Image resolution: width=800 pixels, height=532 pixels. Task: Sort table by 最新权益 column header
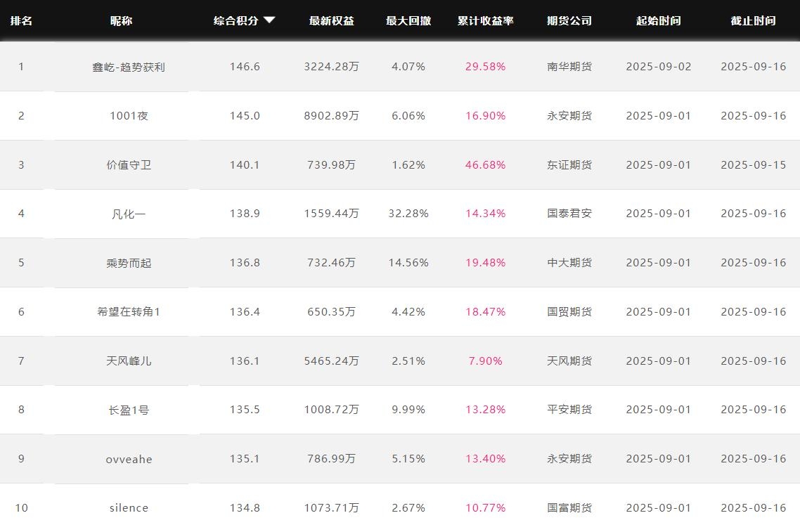(x=331, y=20)
